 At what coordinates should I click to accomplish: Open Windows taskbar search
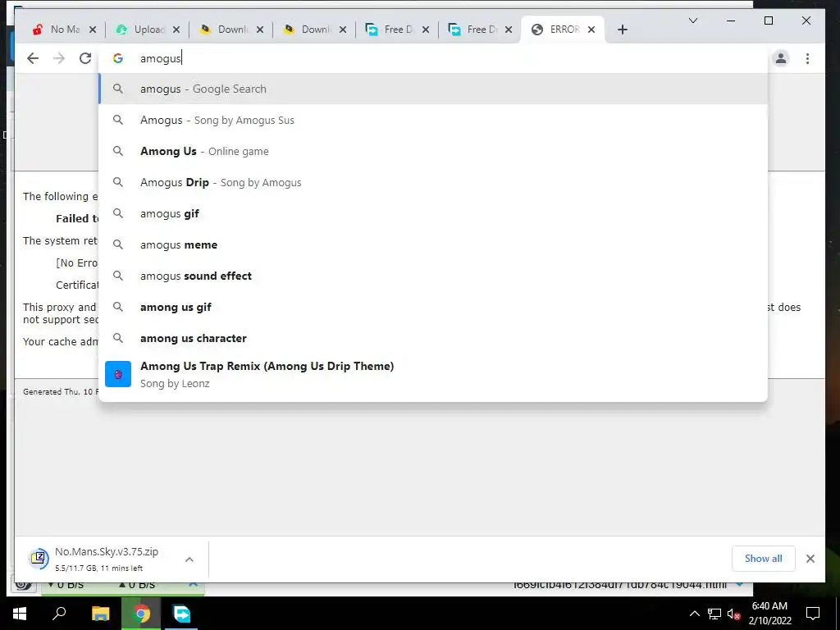59,614
